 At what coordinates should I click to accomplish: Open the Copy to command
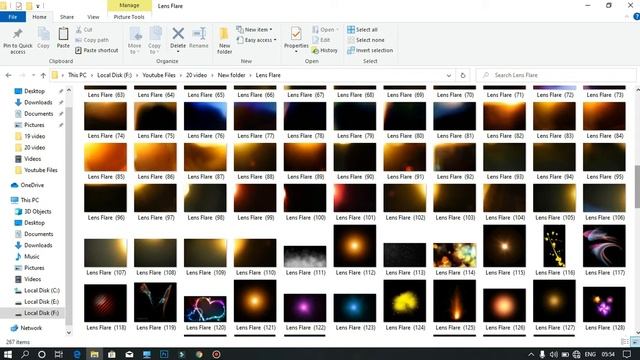click(x=155, y=40)
